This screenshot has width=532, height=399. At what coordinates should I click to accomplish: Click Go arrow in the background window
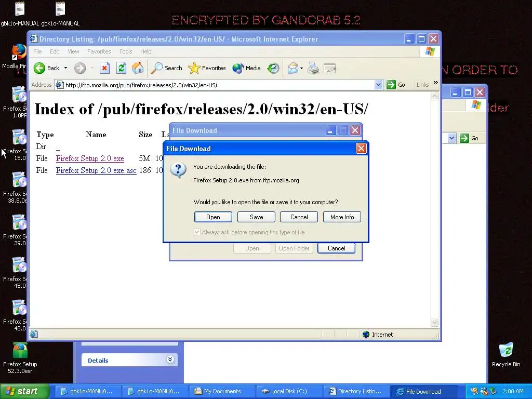pos(464,138)
